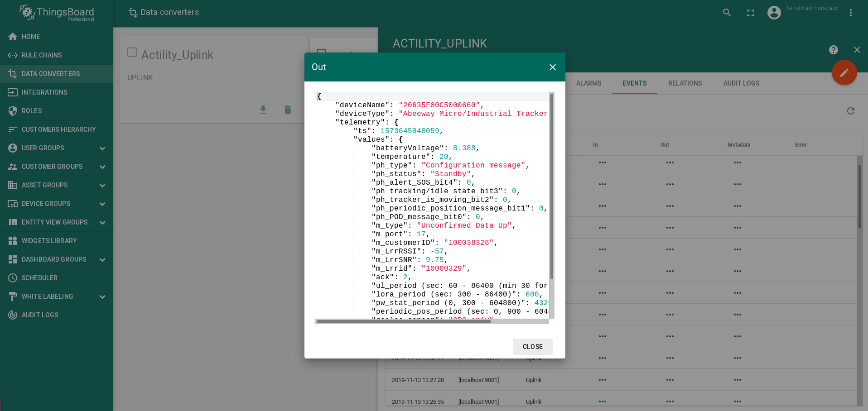Open Asset Groups sidebar item
Image resolution: width=868 pixels, height=411 pixels.
[x=57, y=185]
